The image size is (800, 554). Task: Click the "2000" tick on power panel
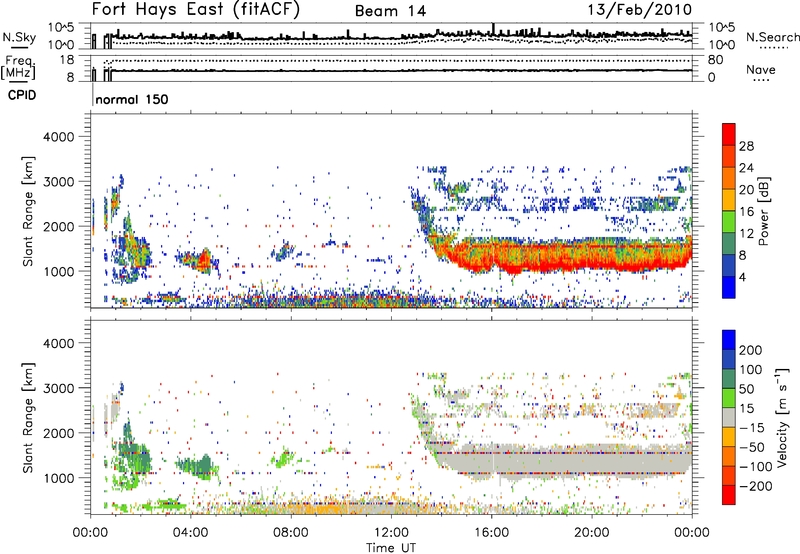coord(59,226)
